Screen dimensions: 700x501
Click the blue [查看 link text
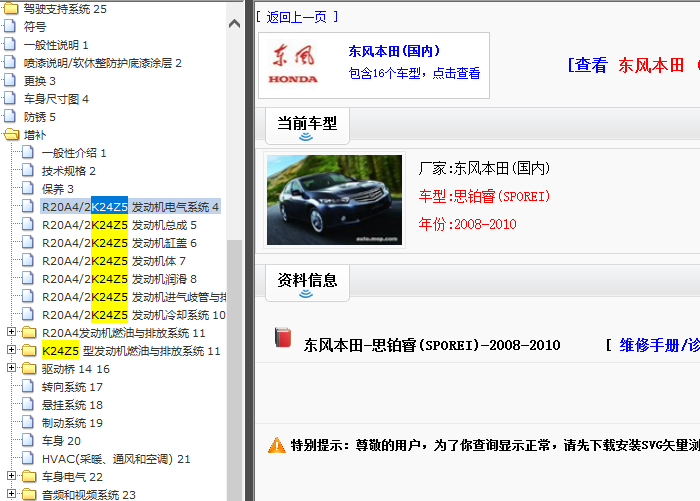tap(588, 65)
